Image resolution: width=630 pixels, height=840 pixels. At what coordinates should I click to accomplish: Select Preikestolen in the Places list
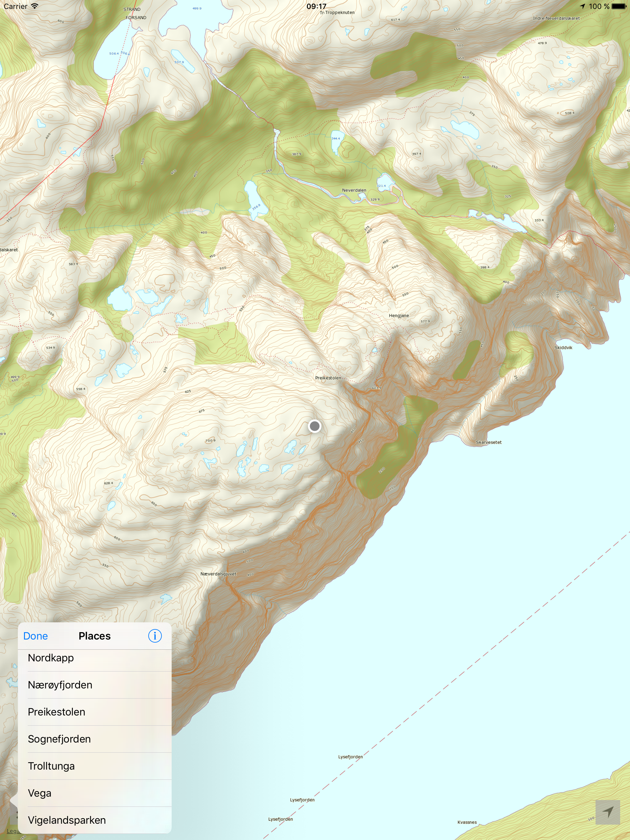[x=95, y=712]
